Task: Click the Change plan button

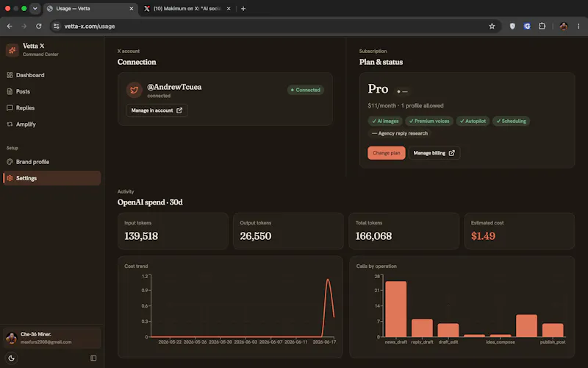Action: (x=387, y=153)
